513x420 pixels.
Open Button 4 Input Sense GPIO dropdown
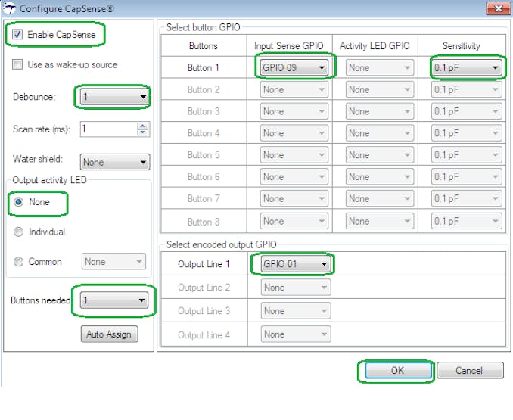[294, 132]
